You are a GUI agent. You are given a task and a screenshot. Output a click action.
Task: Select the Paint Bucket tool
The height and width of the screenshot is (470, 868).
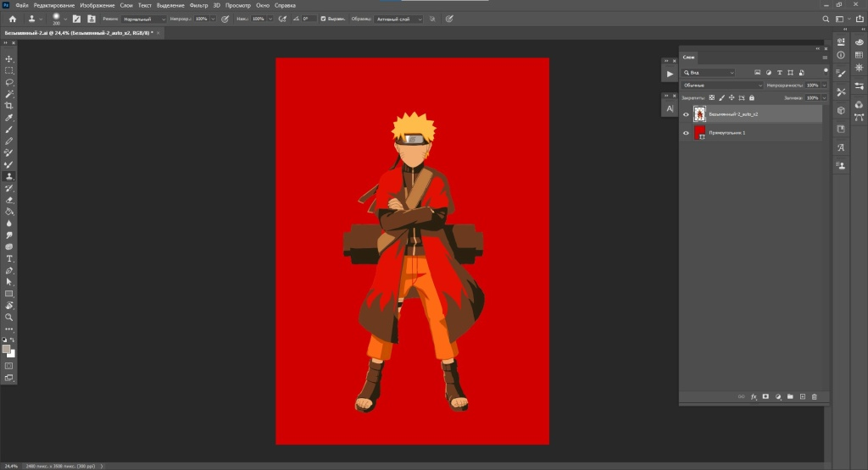pos(8,212)
